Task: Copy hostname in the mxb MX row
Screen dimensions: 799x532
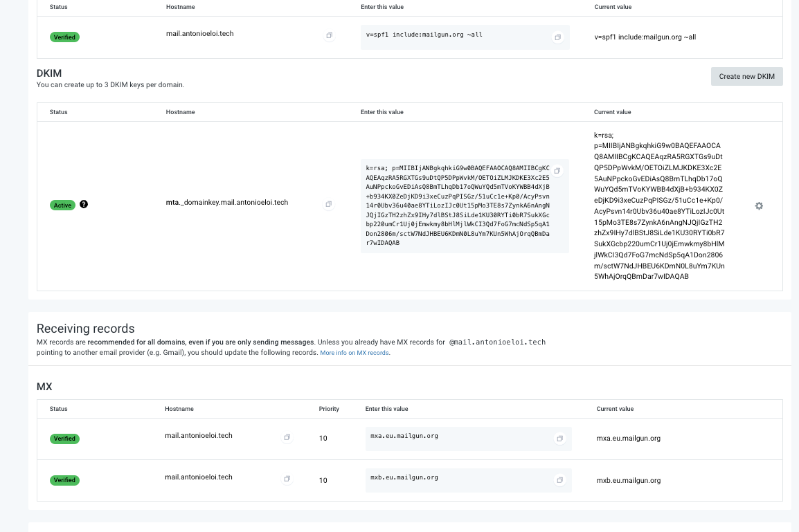Action: point(287,479)
